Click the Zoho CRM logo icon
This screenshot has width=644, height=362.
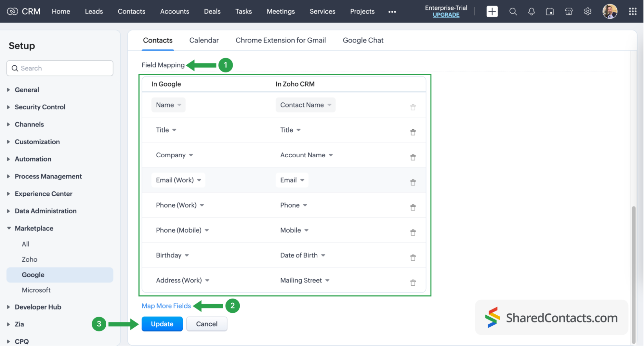pos(12,11)
